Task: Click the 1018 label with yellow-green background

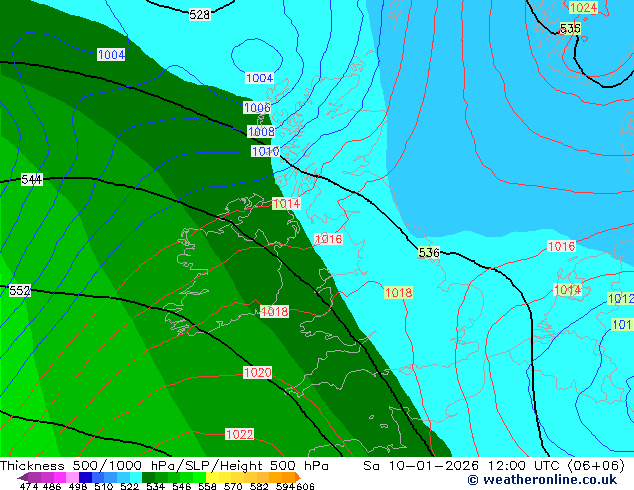Action: 398,292
